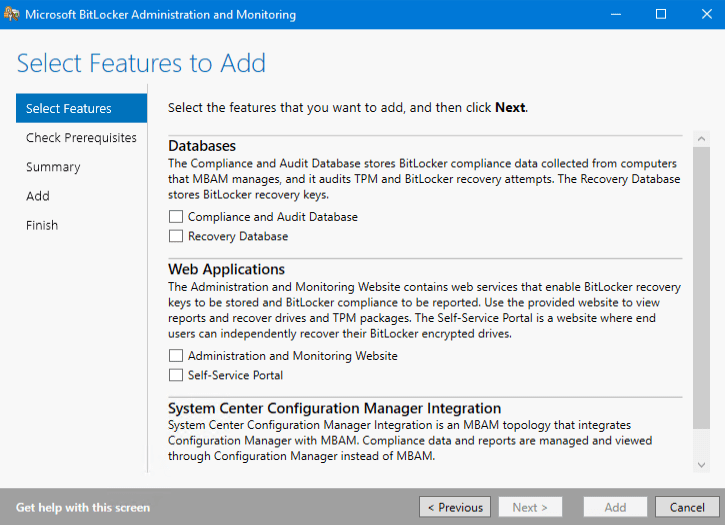Cancel the feature wizard
Viewport: 725px width, 525px height.
[x=687, y=507]
